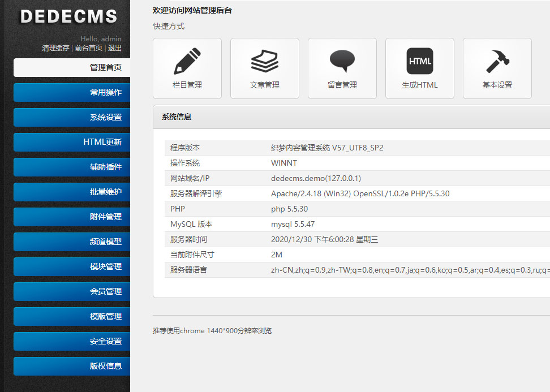The width and height of the screenshot is (550, 392).
Task: Open the 辅助插件 sidebar menu
Action: pos(72,167)
